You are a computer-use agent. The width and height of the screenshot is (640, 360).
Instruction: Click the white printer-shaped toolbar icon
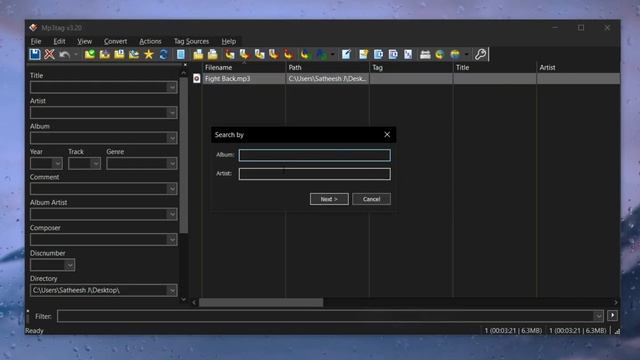(425, 54)
